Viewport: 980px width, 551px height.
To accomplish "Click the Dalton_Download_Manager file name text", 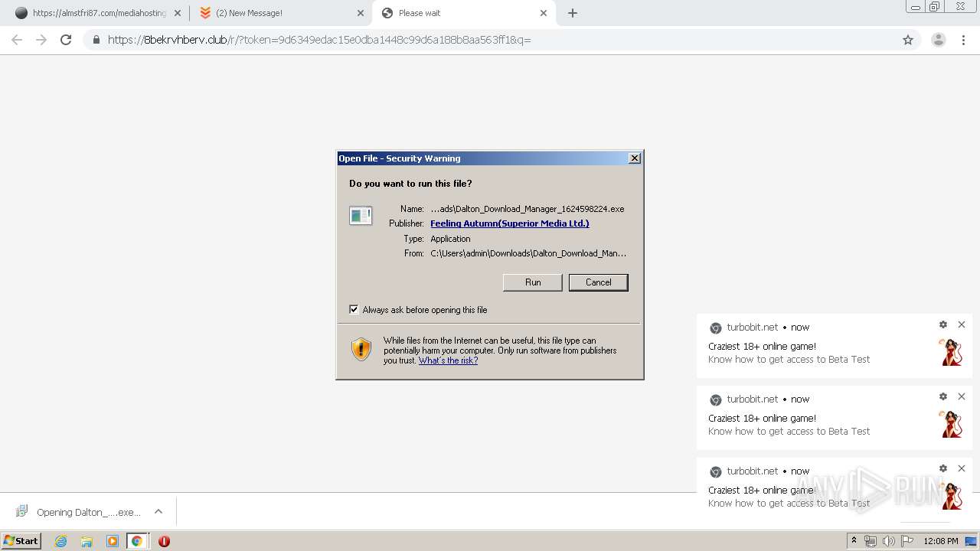I will 528,209.
